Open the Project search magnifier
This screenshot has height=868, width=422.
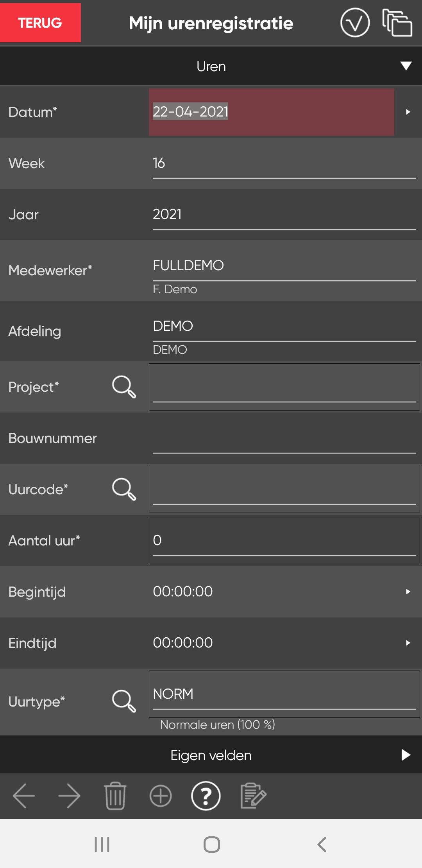click(124, 387)
